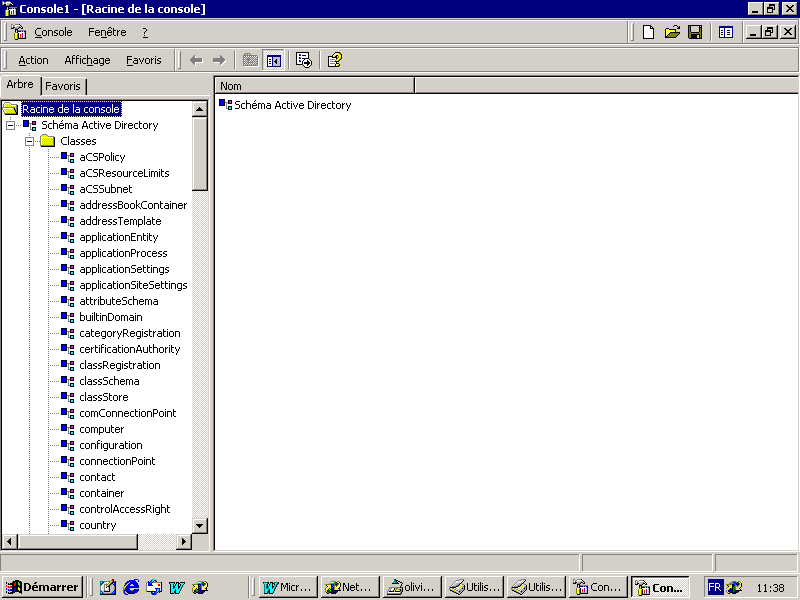The image size is (800, 600).
Task: Open the Affichage menu
Action: point(87,60)
